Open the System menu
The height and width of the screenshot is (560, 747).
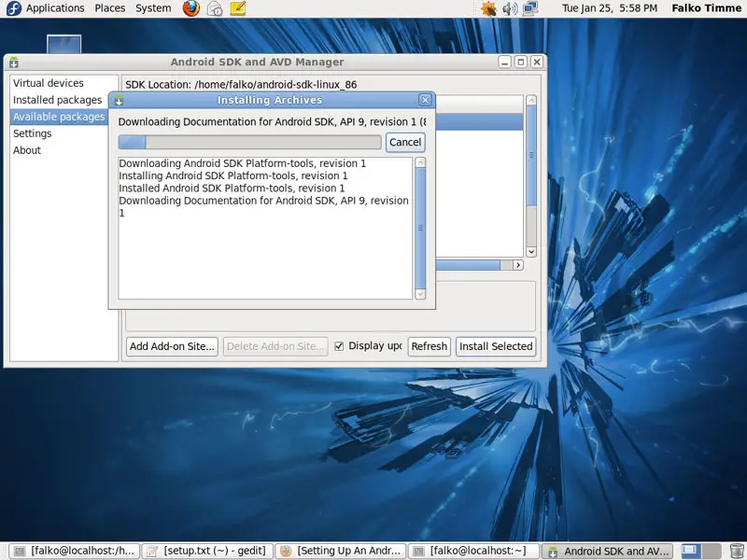click(153, 8)
